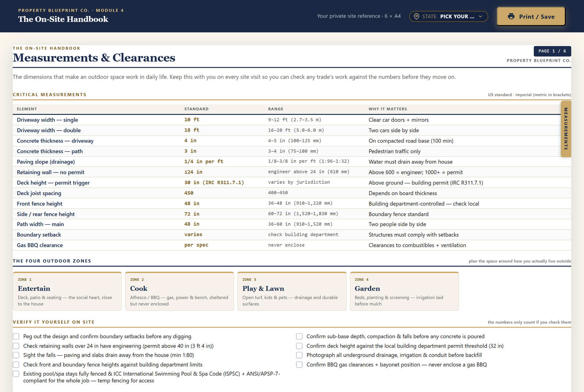This screenshot has height=392, width=584.
Task: Click the Print / Save button
Action: (531, 16)
